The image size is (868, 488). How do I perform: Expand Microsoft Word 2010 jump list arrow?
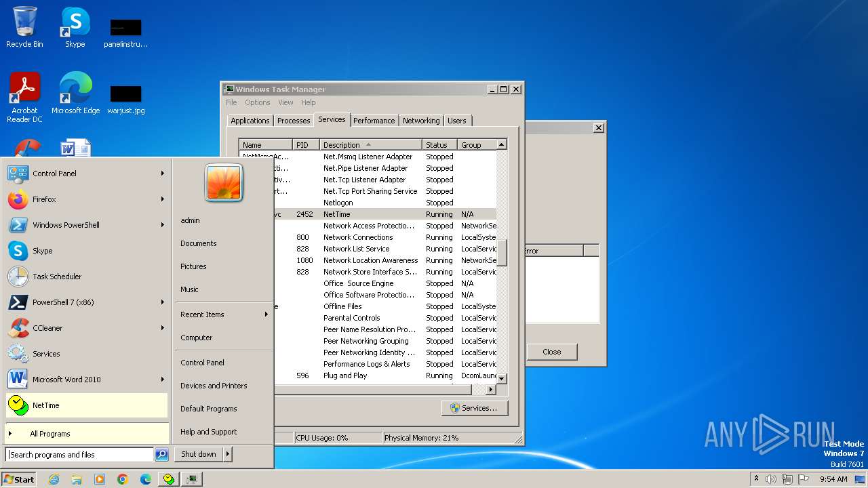point(163,380)
